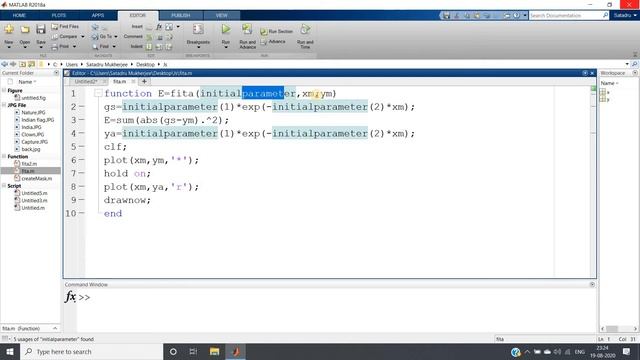Go up one folder level icon
Image resolution: width=640 pixels, height=360 pixels.
click(22, 64)
